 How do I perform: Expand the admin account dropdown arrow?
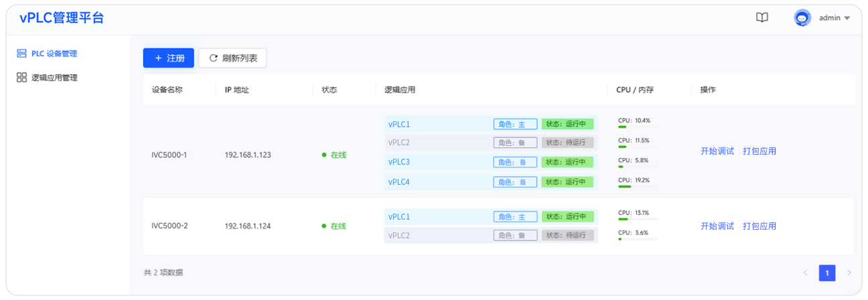[x=847, y=18]
